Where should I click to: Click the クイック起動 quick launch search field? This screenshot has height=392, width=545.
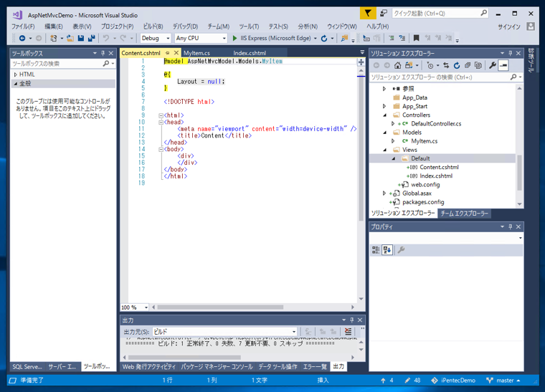coord(440,14)
